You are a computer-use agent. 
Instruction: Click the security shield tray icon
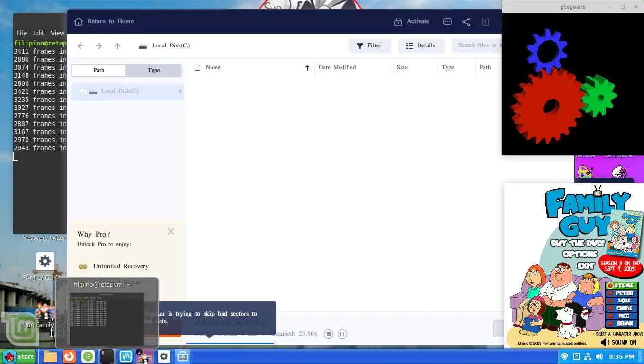pyautogui.click(x=564, y=356)
